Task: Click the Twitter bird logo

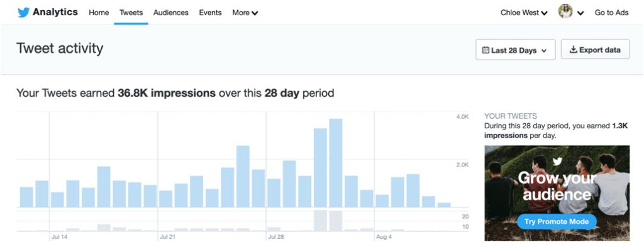Action: click(x=23, y=13)
